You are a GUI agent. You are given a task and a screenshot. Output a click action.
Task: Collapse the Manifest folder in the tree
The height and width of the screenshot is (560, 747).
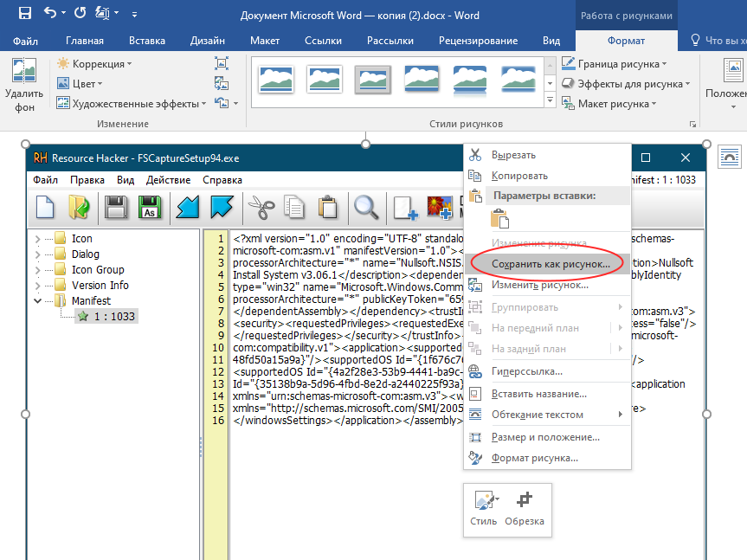[37, 301]
